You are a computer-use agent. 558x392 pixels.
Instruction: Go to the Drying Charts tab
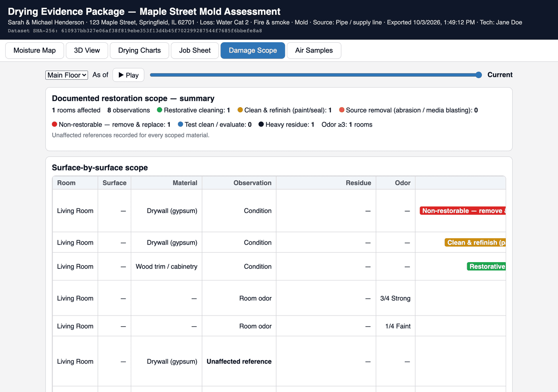139,51
